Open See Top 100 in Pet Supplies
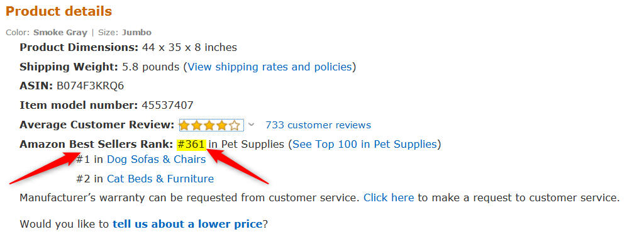 tap(364, 144)
